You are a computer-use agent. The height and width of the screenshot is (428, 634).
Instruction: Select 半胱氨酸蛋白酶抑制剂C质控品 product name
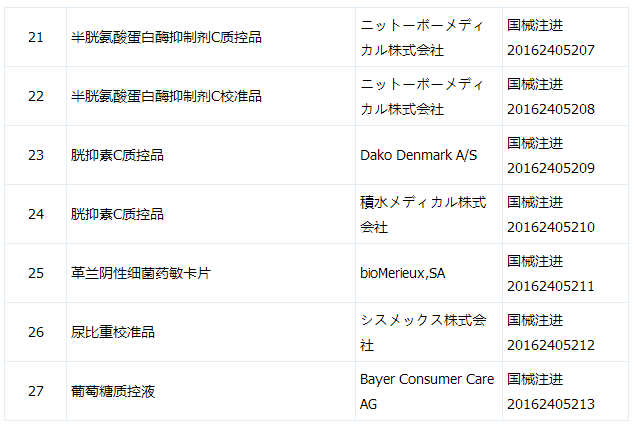point(160,38)
